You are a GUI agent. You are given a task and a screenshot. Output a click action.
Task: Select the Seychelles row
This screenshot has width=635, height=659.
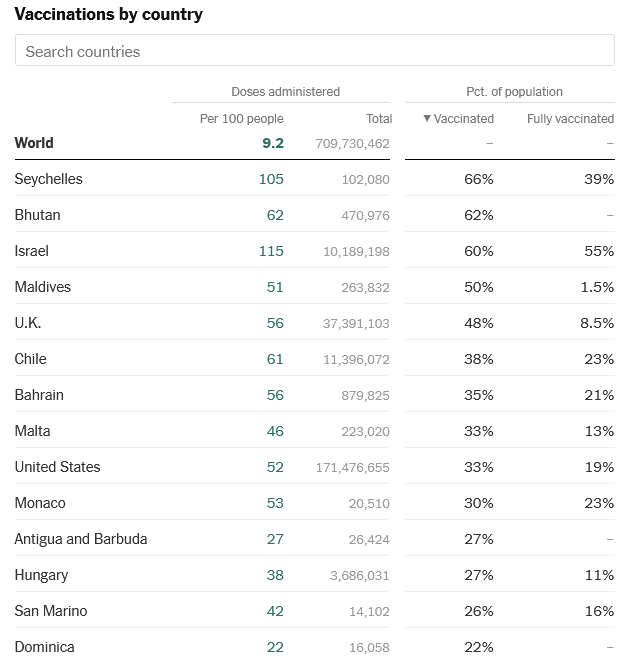(48, 179)
